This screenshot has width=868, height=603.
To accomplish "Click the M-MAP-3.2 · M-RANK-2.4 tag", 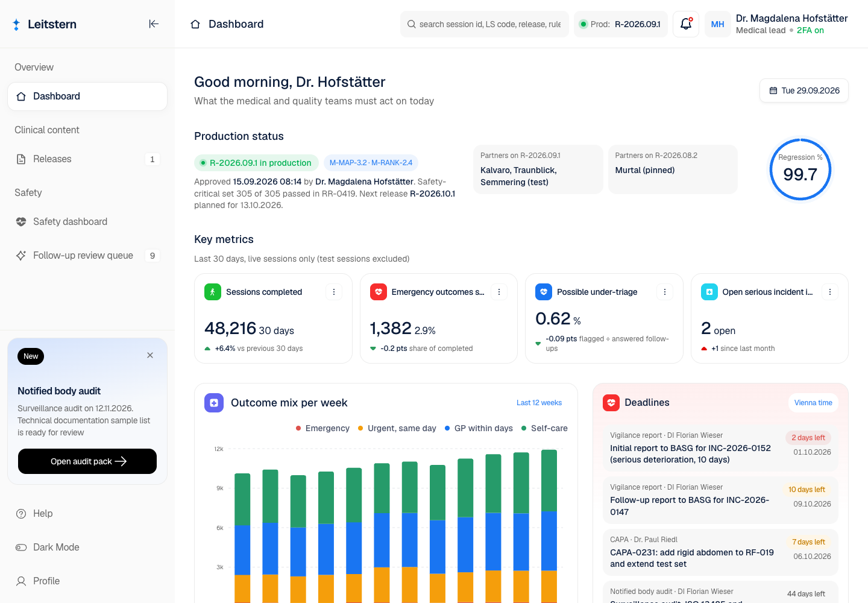I will (371, 163).
